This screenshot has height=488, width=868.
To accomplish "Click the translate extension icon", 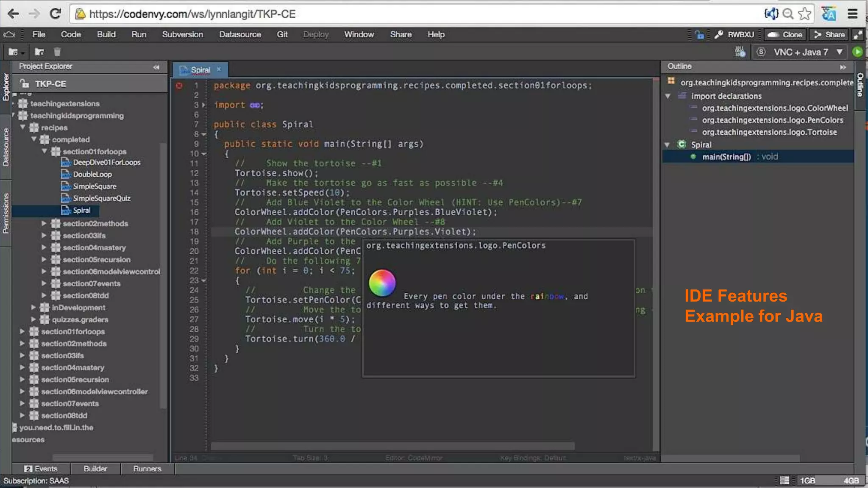I will (x=829, y=14).
